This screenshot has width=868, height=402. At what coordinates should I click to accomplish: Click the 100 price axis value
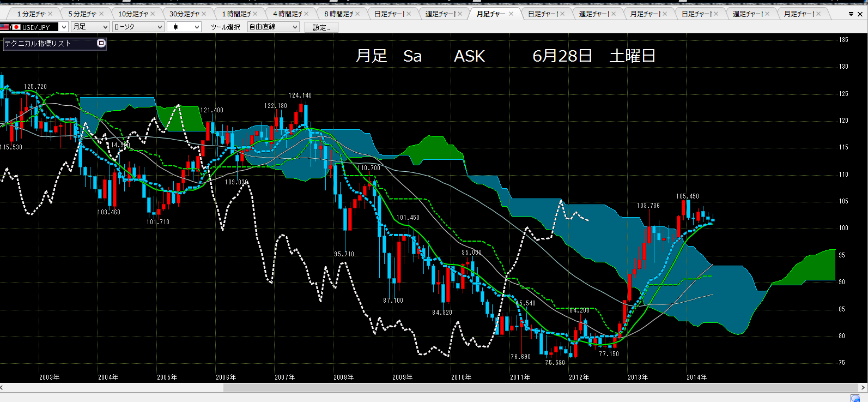(843, 228)
